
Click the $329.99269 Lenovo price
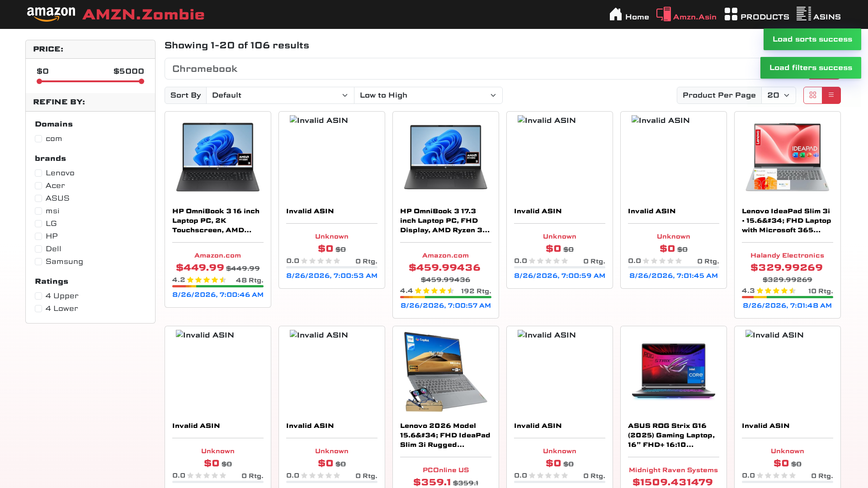[787, 267]
